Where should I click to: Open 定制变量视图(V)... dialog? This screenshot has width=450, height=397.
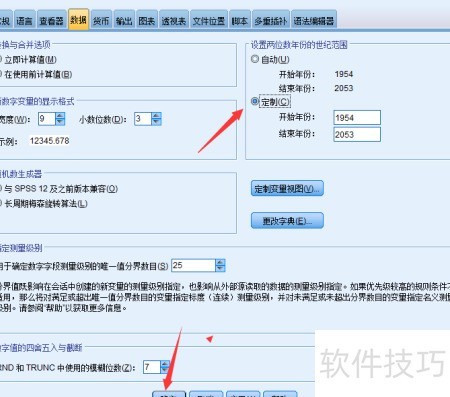pyautogui.click(x=287, y=189)
